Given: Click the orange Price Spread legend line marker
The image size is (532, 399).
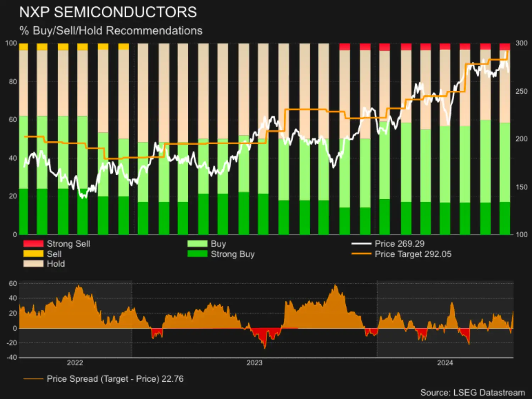Looking at the screenshot, I should click(33, 379).
